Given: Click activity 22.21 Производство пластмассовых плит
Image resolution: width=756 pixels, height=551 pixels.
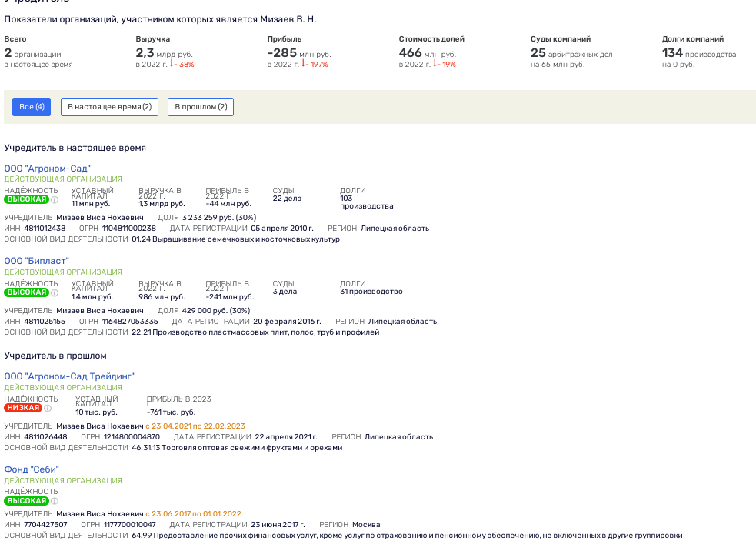Looking at the screenshot, I should pyautogui.click(x=255, y=332).
